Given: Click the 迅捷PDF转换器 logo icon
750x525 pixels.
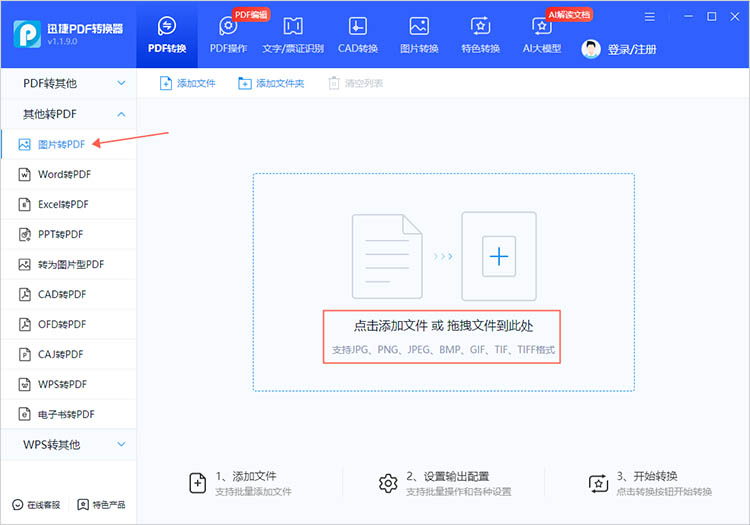Looking at the screenshot, I should (27, 34).
